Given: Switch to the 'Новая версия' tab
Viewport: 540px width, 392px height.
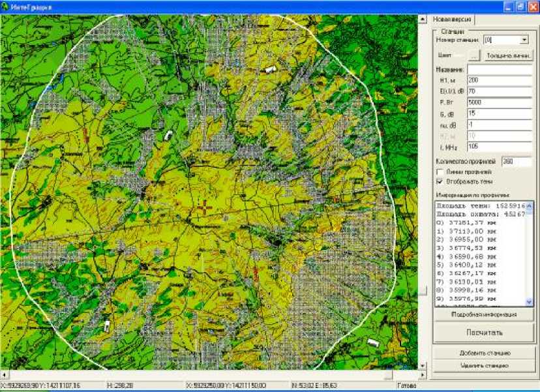Looking at the screenshot, I should click(452, 20).
